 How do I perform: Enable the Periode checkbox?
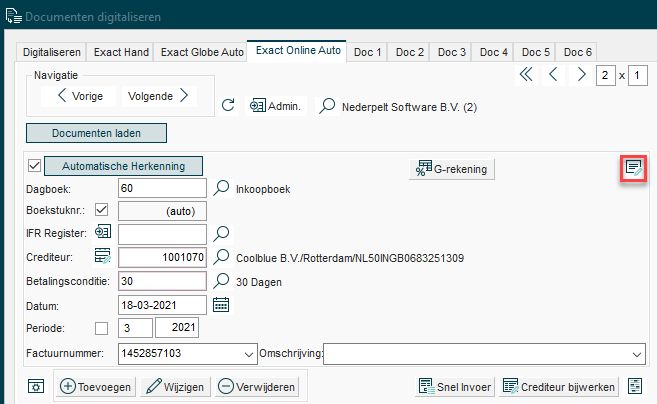101,328
